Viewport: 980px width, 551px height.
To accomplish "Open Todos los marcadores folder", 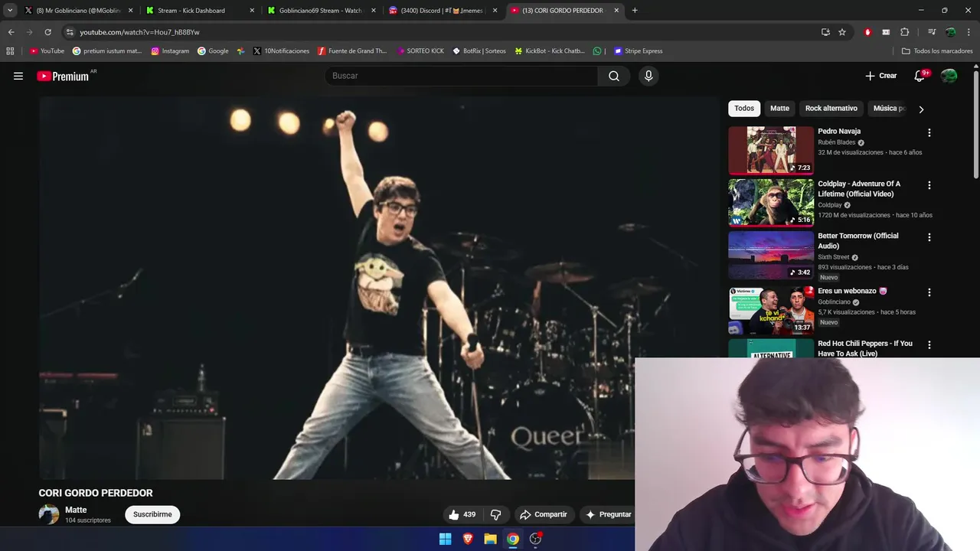I will [937, 51].
